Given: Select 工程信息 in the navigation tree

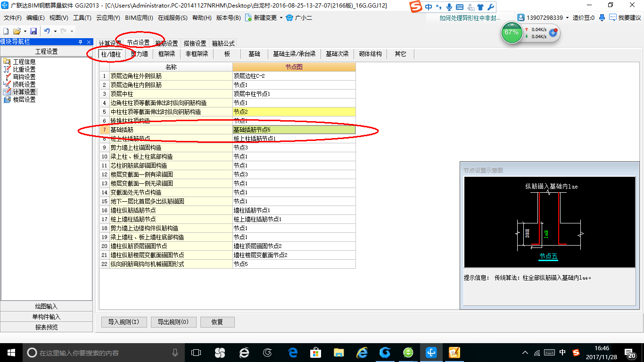Looking at the screenshot, I should point(24,62).
